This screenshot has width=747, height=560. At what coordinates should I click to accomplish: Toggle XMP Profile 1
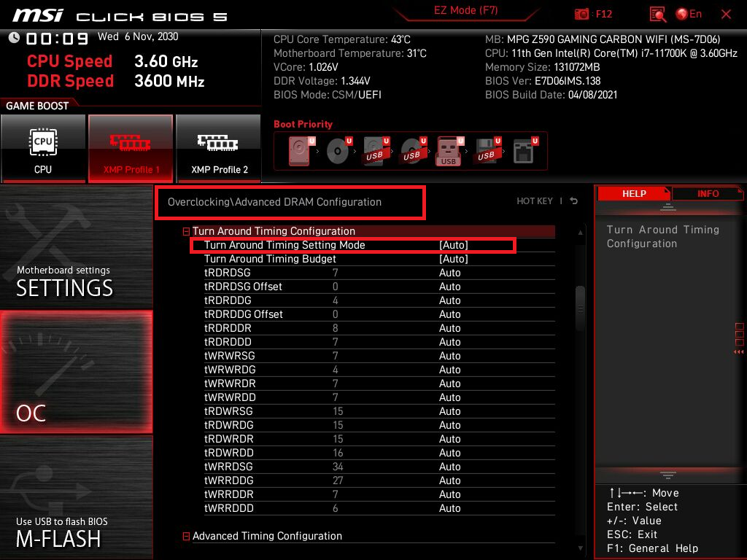pos(131,148)
